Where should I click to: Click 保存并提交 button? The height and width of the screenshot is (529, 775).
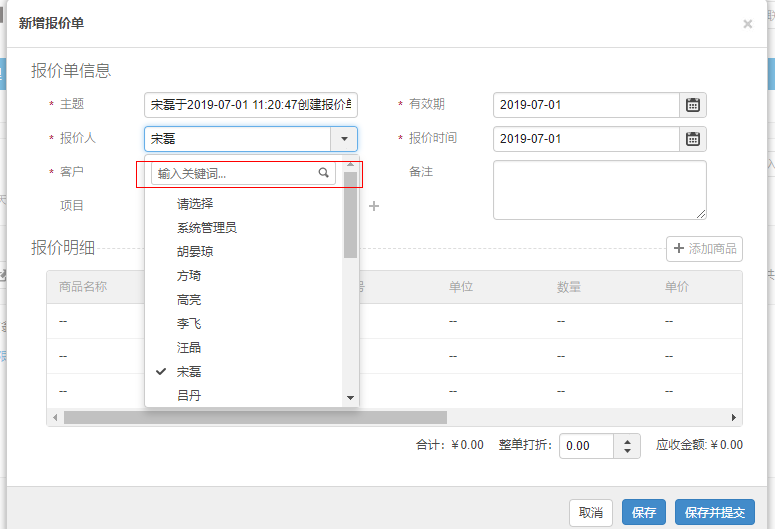714,513
